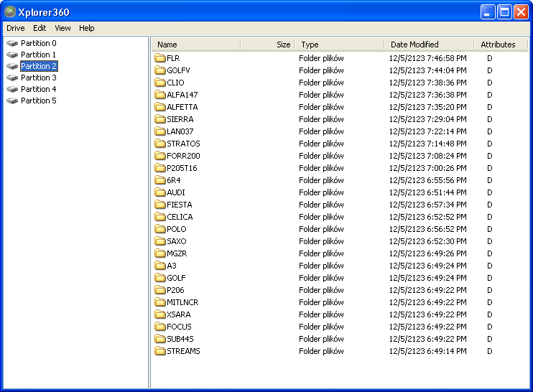Sort by Attributes column header
Image resolution: width=533 pixels, height=392 pixels.
coord(501,45)
